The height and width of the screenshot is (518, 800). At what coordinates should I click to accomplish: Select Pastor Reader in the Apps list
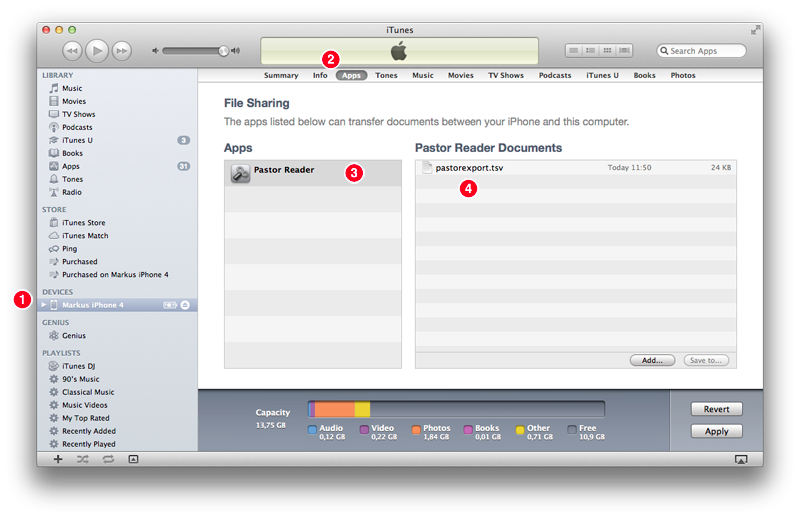click(x=313, y=173)
